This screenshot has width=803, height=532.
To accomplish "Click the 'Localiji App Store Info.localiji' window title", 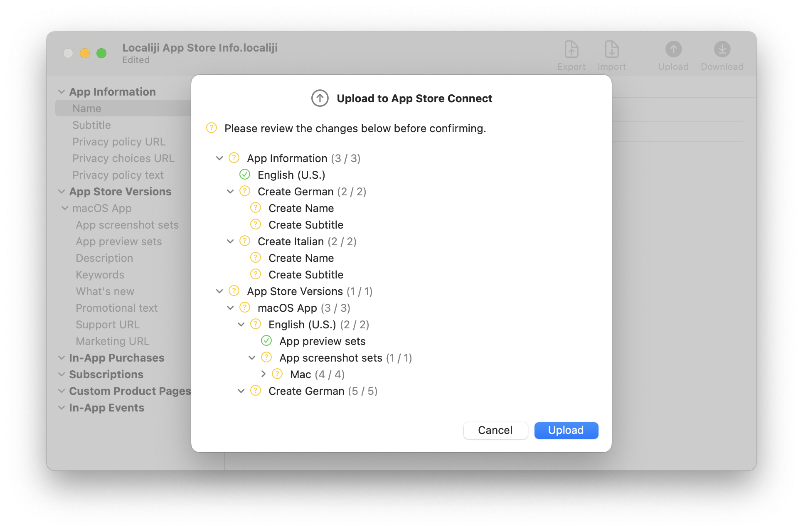I will (x=200, y=48).
